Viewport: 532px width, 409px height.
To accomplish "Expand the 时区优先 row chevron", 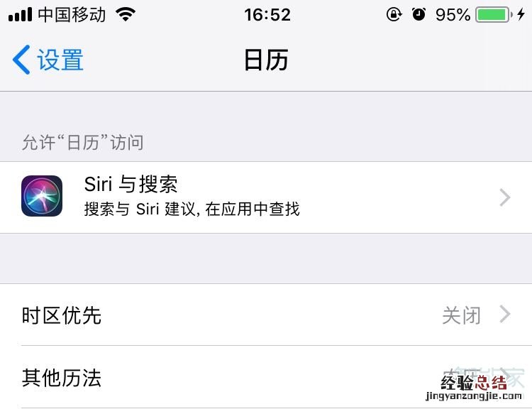I will coord(505,315).
